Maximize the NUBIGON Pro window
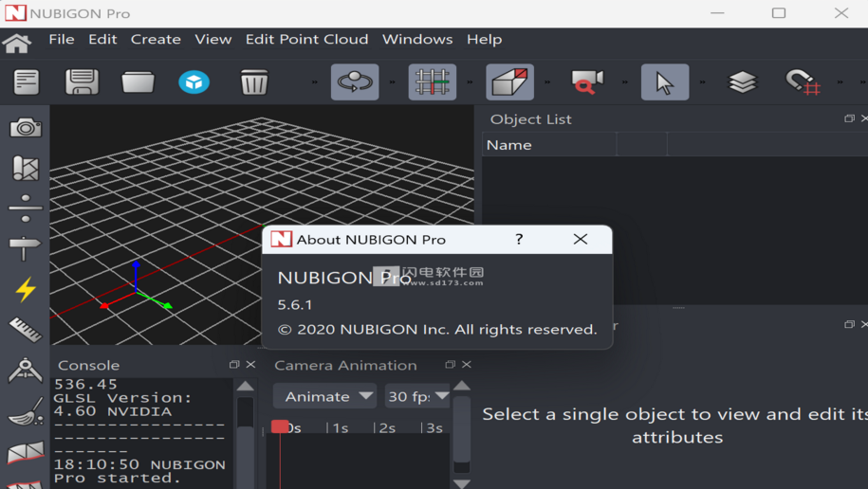This screenshot has height=489, width=868. (x=779, y=12)
